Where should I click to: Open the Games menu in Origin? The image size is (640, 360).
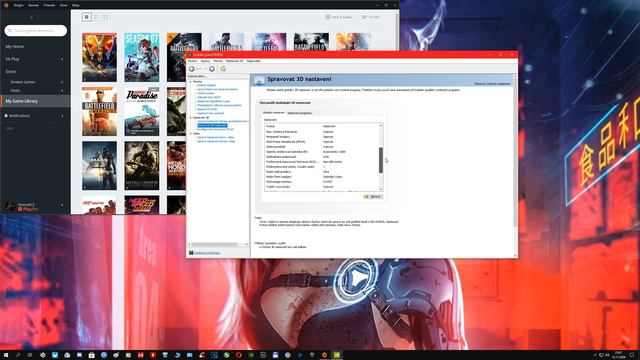click(33, 5)
